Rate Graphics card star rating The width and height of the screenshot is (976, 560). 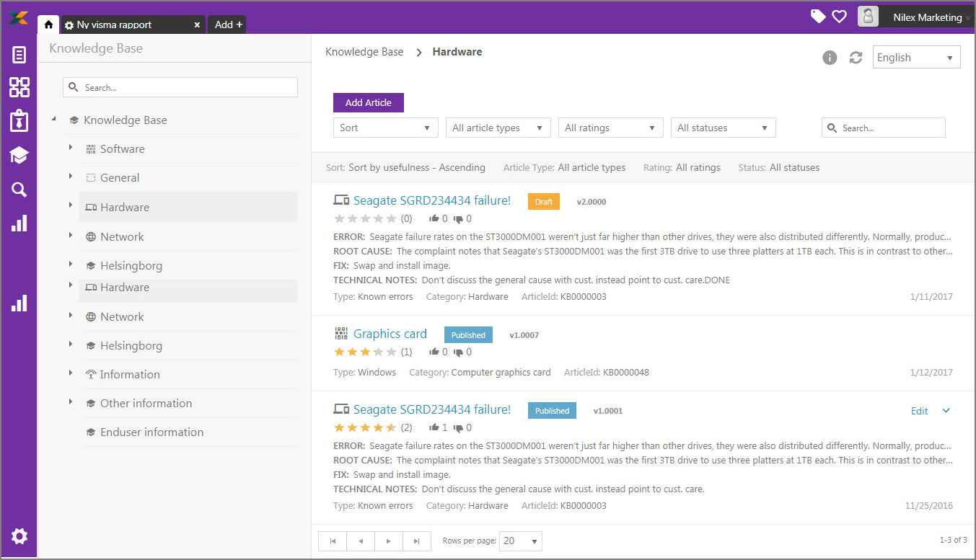[x=365, y=352]
